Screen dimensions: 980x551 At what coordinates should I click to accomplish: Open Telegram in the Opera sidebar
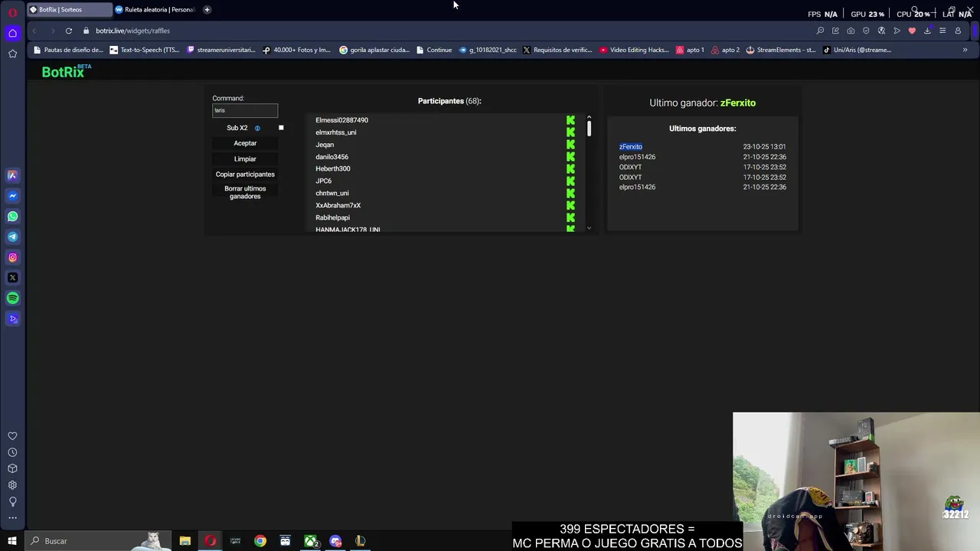coord(12,237)
